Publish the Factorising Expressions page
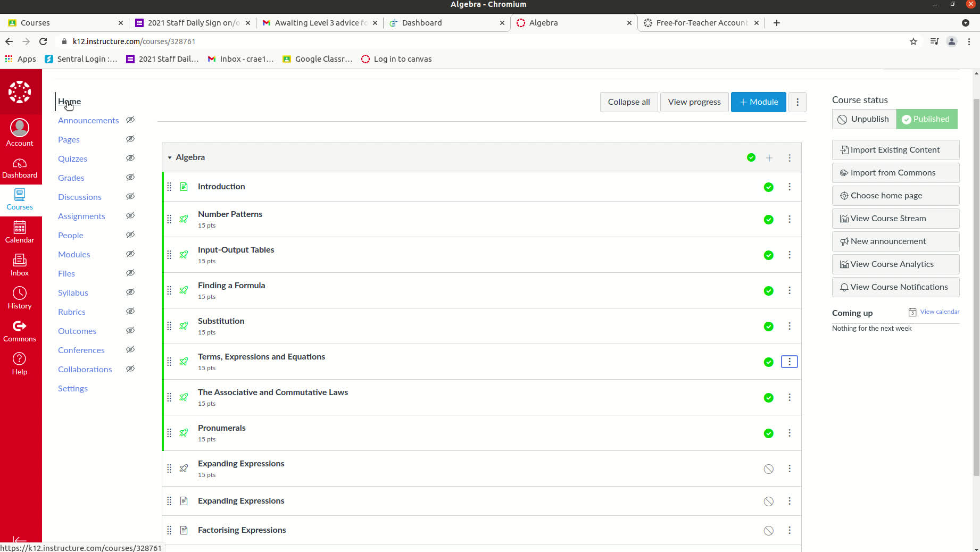The height and width of the screenshot is (552, 980). pos(769,531)
